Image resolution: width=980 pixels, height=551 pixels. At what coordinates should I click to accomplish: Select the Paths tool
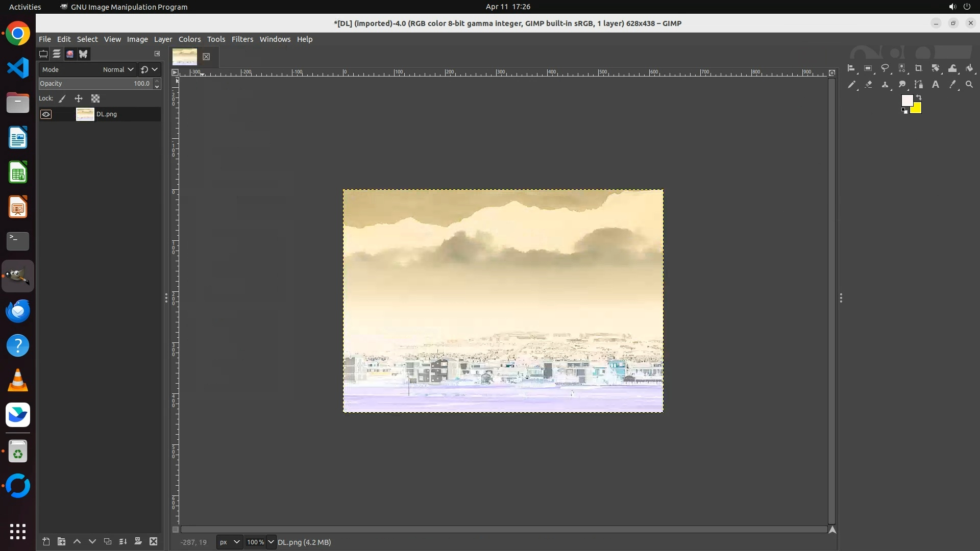(918, 85)
